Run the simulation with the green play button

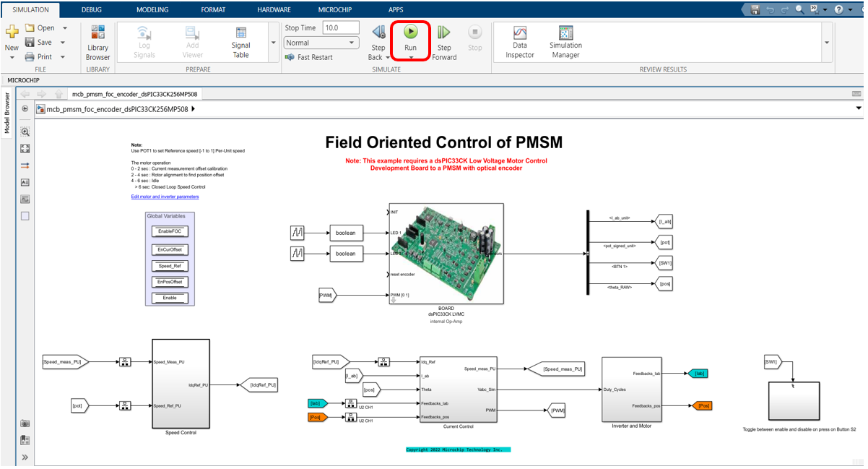pyautogui.click(x=410, y=32)
